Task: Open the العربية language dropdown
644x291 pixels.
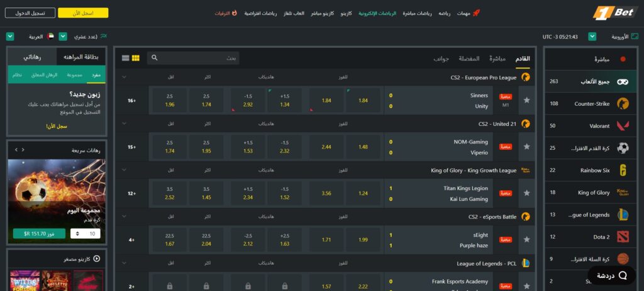Action: [x=10, y=37]
